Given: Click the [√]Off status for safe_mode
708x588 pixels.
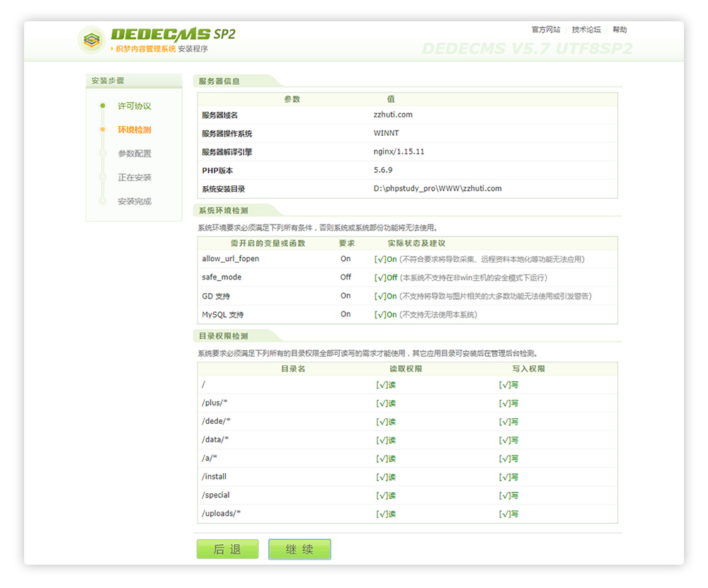Looking at the screenshot, I should tap(386, 277).
